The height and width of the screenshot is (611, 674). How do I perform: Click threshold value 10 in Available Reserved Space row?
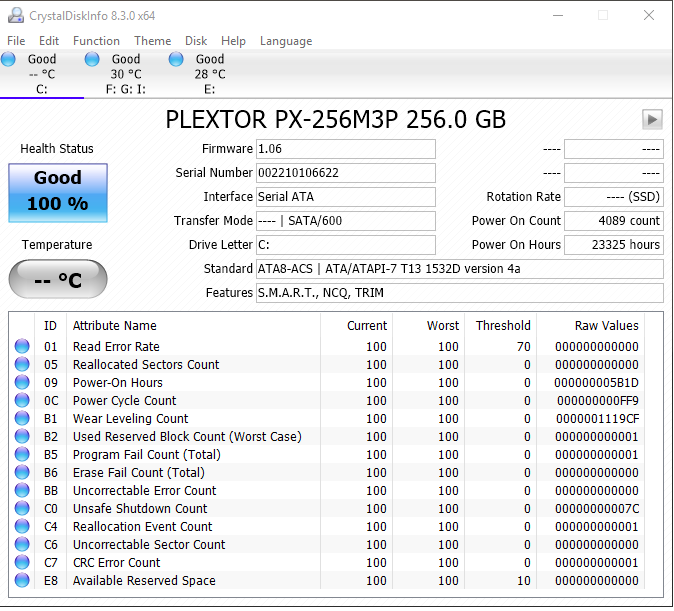(524, 581)
